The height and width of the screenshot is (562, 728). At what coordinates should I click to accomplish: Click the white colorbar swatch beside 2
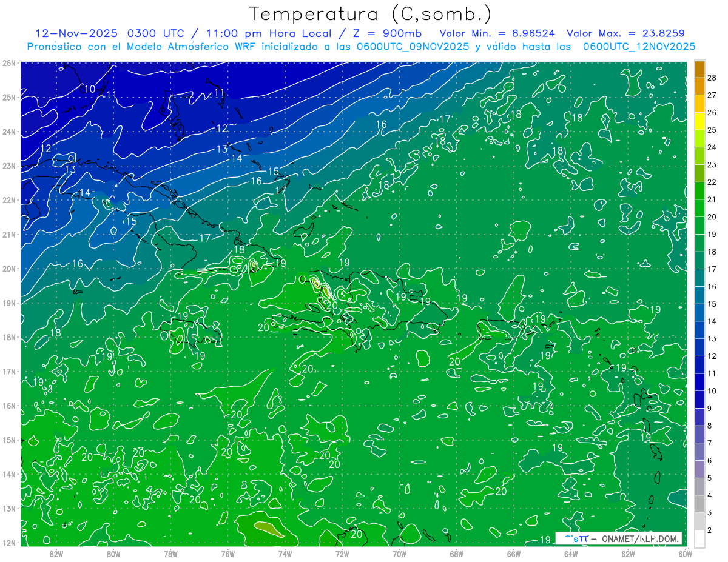699,538
